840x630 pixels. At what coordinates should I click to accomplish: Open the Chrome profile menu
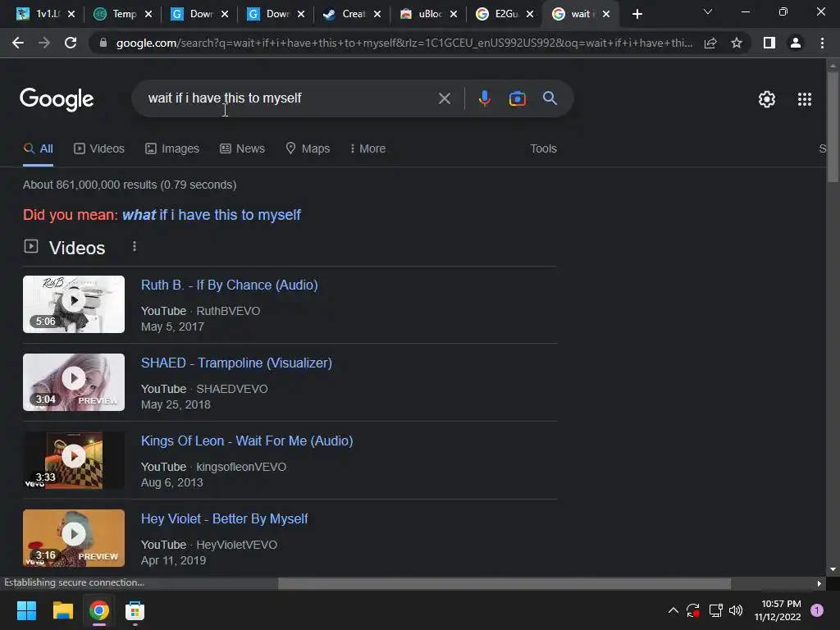coord(796,43)
